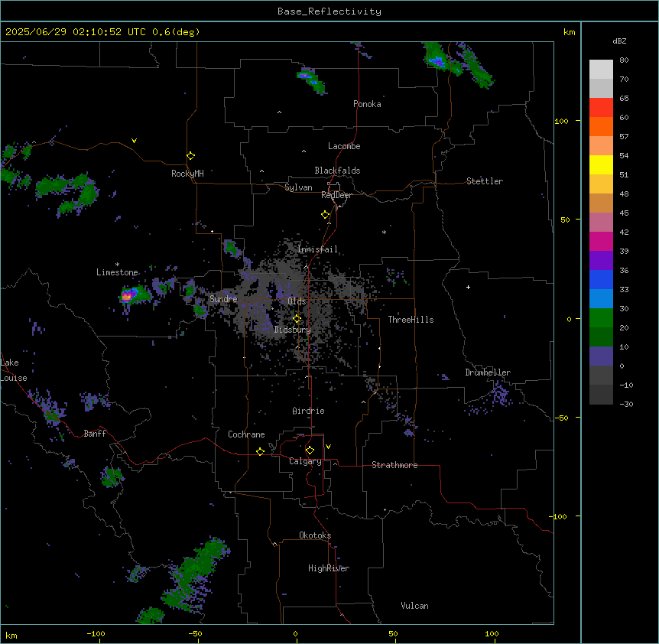Select the dark orange swatch below red in the dBZ legend
Viewport: 659px width, 644px height.
tap(601, 126)
